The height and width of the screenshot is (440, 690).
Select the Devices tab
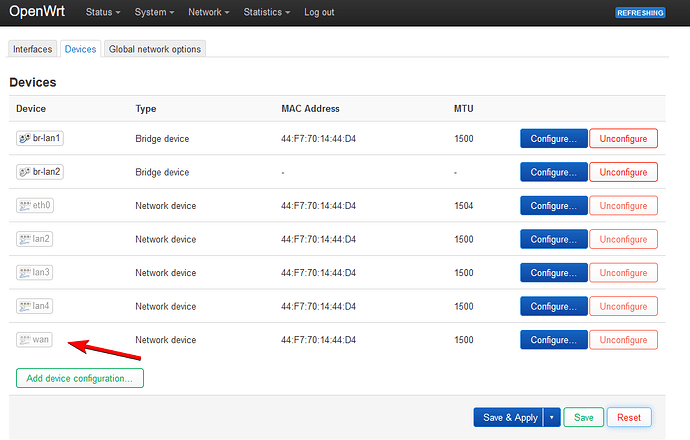click(81, 49)
